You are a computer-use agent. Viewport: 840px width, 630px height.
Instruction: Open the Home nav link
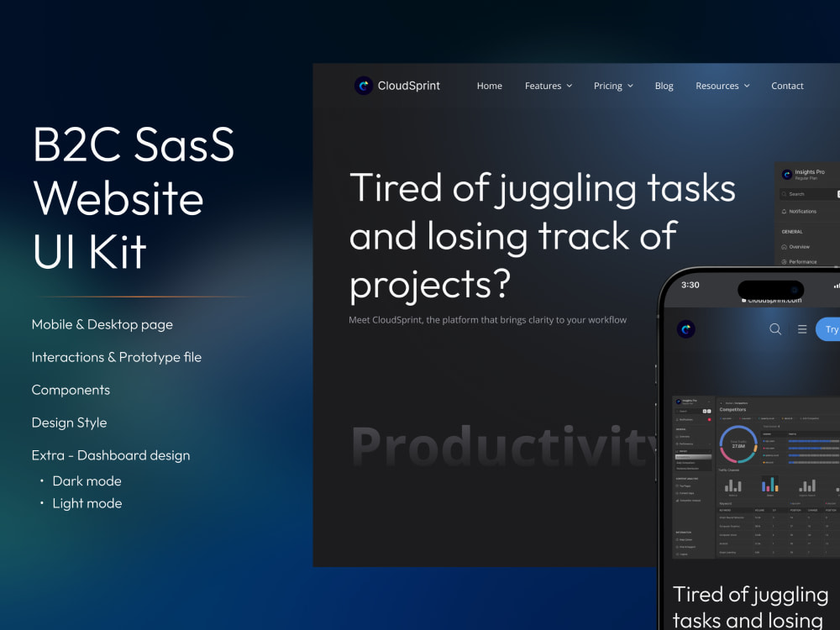pyautogui.click(x=490, y=86)
